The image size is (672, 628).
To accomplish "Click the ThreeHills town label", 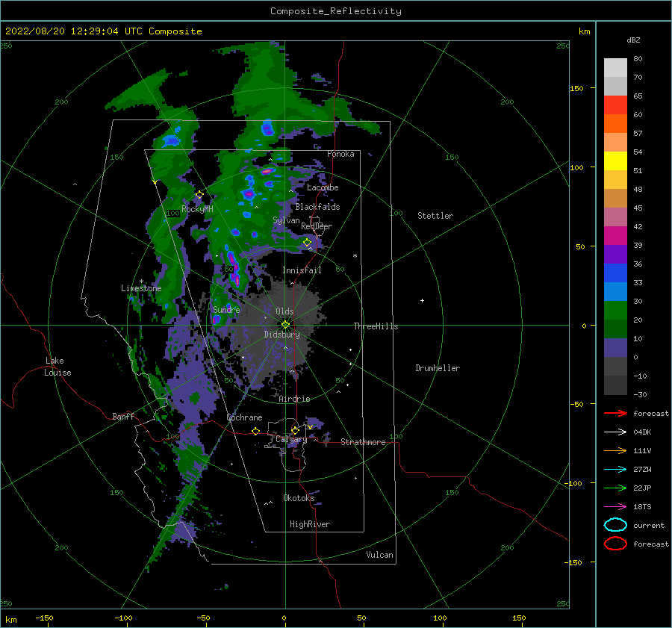I will pos(376,326).
